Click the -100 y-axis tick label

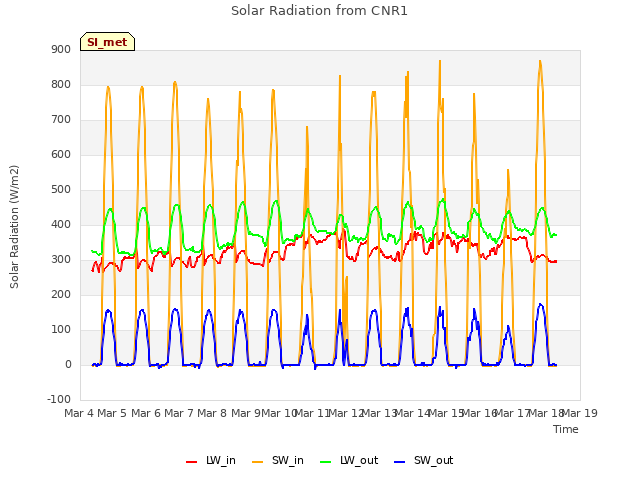tap(59, 400)
